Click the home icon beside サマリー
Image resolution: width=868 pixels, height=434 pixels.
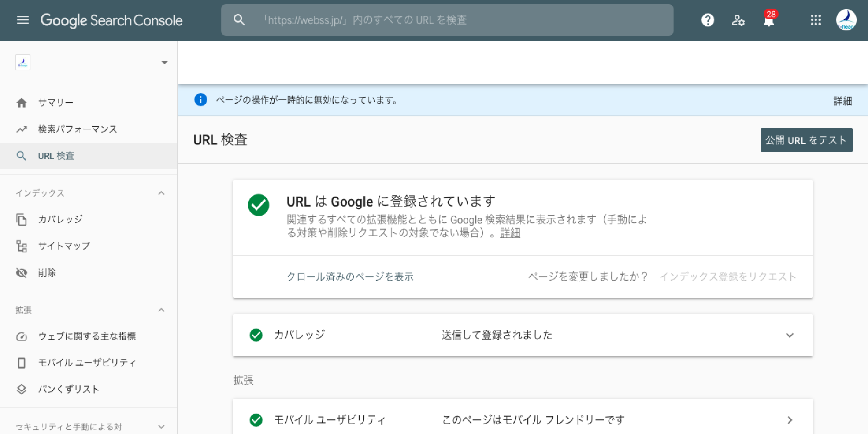[x=22, y=103]
